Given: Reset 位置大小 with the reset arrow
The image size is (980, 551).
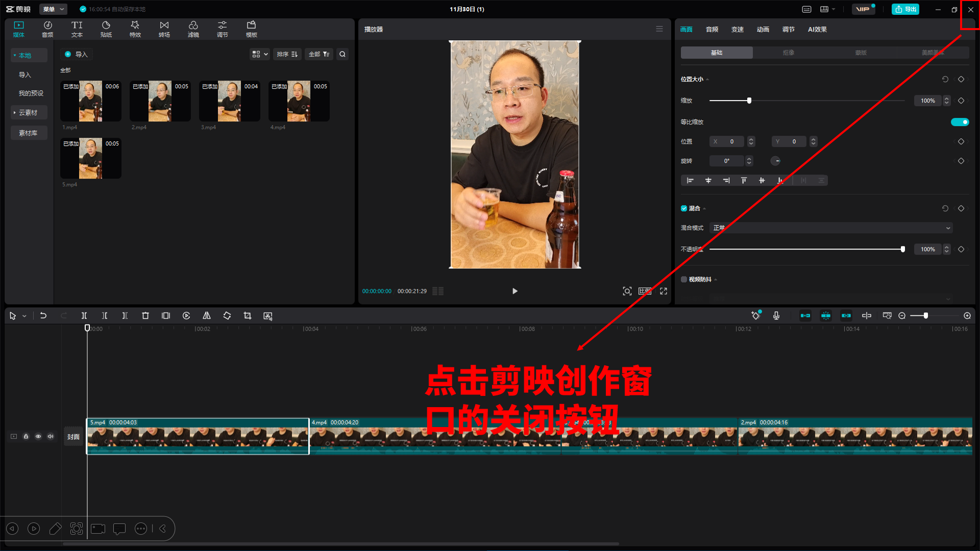Looking at the screenshot, I should pos(945,79).
